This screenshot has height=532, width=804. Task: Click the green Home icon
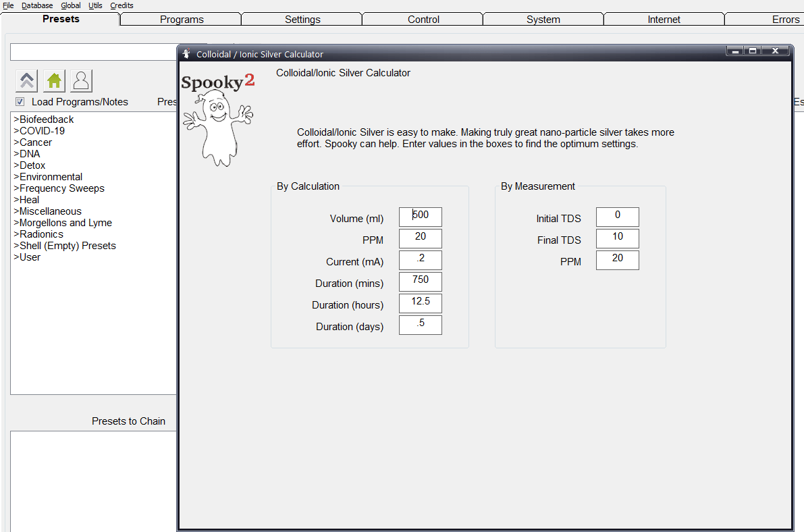click(x=54, y=81)
